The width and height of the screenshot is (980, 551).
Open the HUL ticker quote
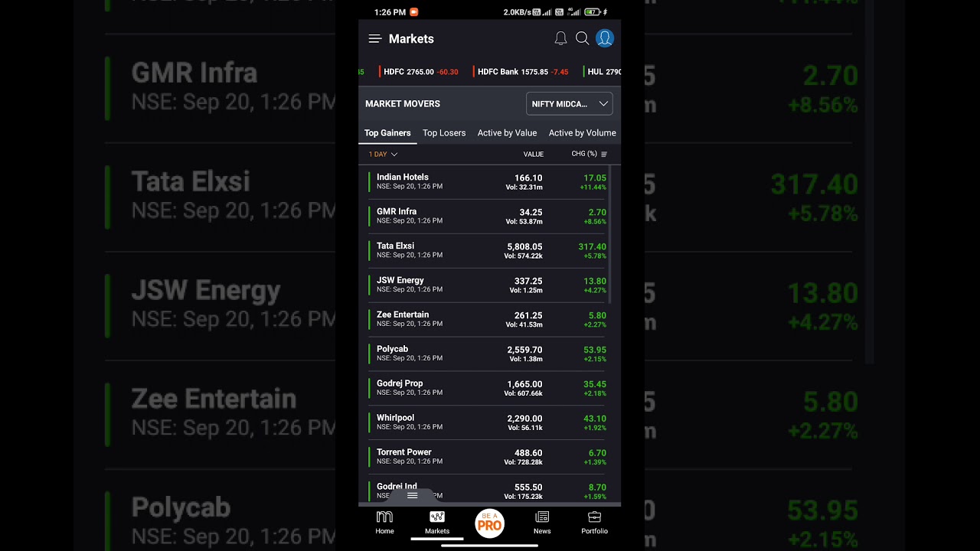(x=602, y=72)
